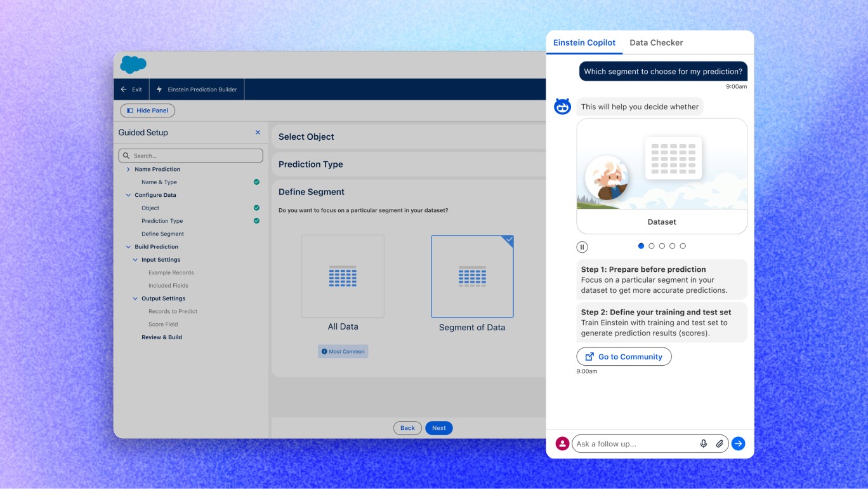Click the user avatar icon in chat
868x489 pixels.
click(x=562, y=443)
